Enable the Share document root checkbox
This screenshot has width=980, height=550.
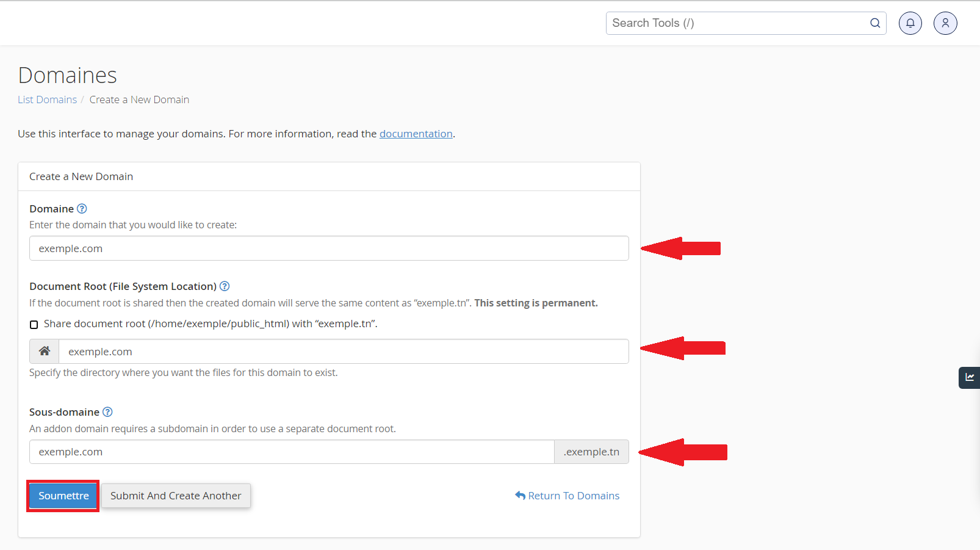(x=34, y=324)
